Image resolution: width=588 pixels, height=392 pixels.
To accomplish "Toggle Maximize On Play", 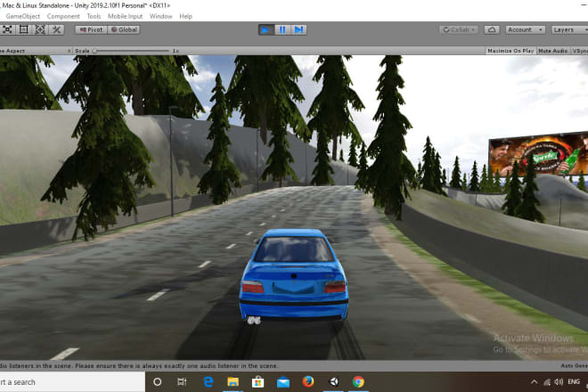I will [510, 51].
